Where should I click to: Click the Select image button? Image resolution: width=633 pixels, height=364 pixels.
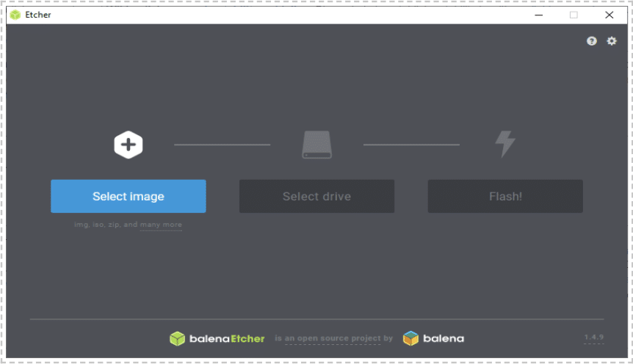[129, 196]
